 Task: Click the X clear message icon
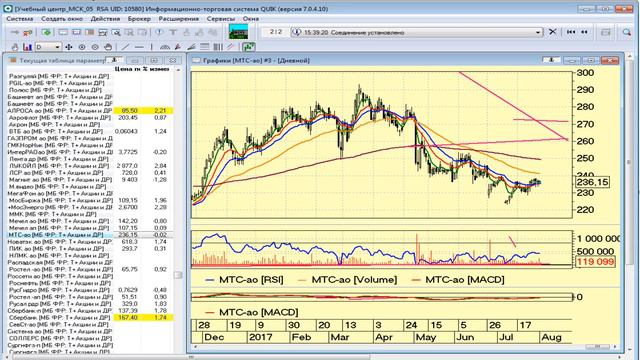coord(552,32)
